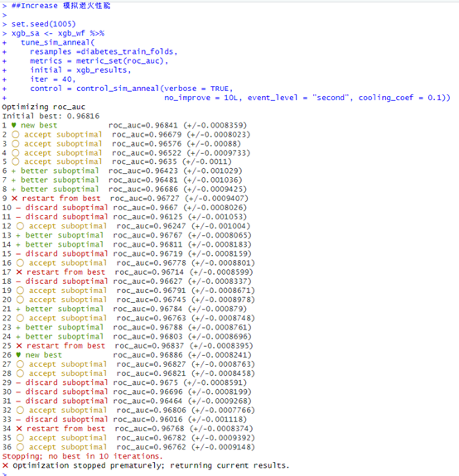This screenshot has height=476, width=459.
Task: Click Stopping: no best in 10 iterations
Action: pos(82,456)
